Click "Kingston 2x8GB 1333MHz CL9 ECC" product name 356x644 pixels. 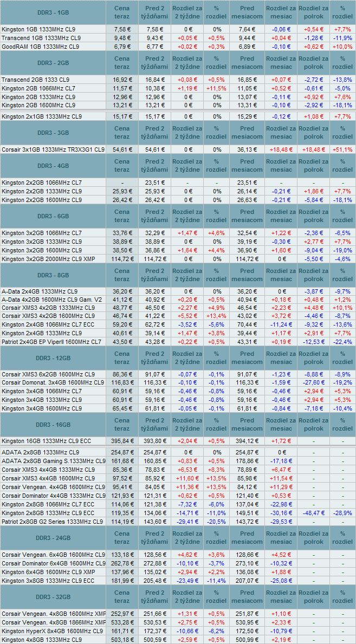coord(48,513)
